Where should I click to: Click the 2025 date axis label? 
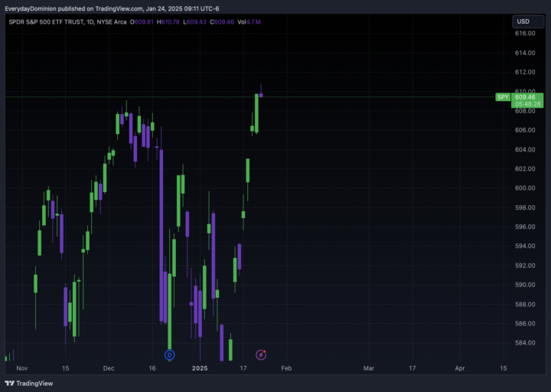point(200,368)
